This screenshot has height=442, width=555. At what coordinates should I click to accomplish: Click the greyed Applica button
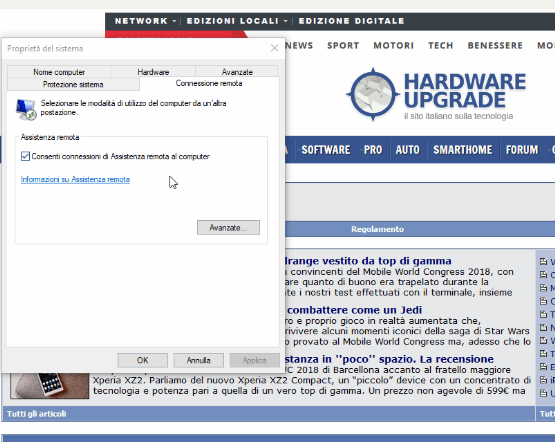tap(254, 360)
